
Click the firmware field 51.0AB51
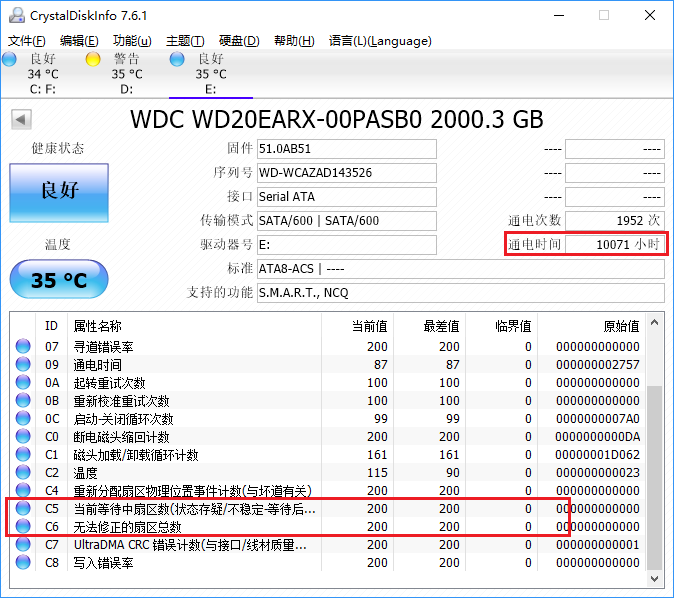[347, 149]
